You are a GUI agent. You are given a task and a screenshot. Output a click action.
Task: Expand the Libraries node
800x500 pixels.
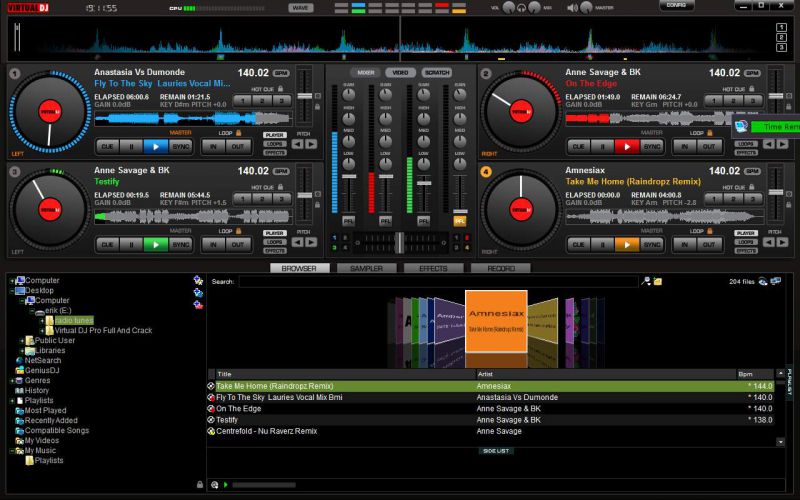[22, 351]
